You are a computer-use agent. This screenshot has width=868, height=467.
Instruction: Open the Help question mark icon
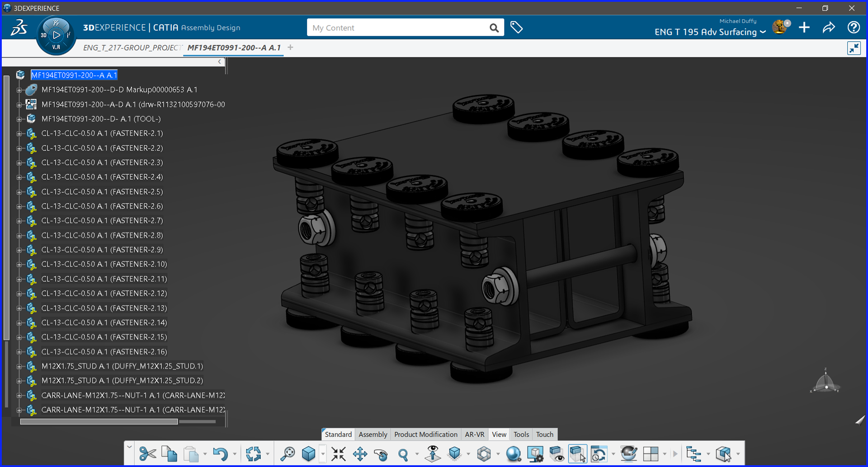coord(854,28)
